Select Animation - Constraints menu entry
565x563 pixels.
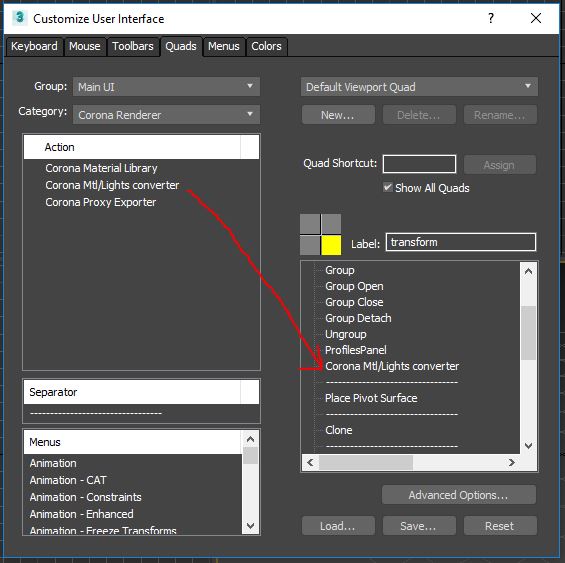tap(85, 497)
